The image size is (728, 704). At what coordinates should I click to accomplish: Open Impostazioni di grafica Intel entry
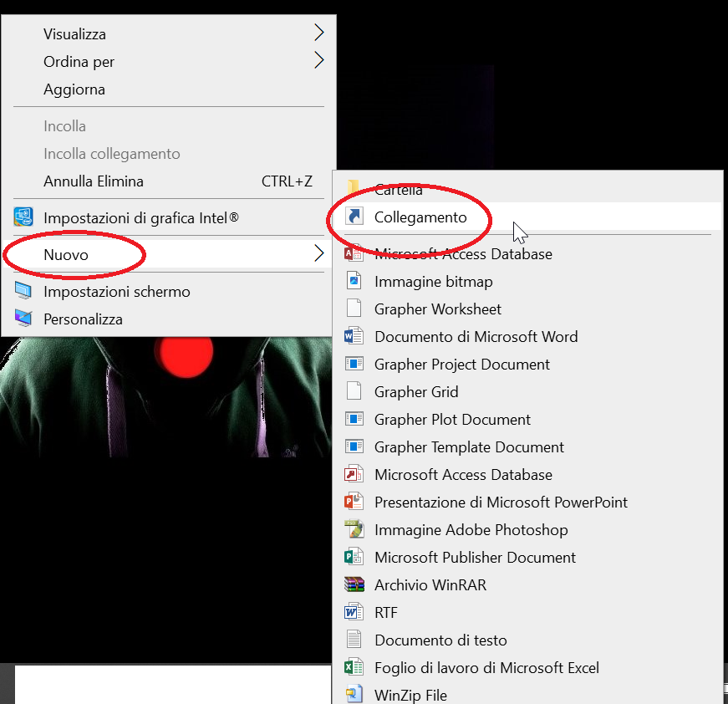pos(169,217)
